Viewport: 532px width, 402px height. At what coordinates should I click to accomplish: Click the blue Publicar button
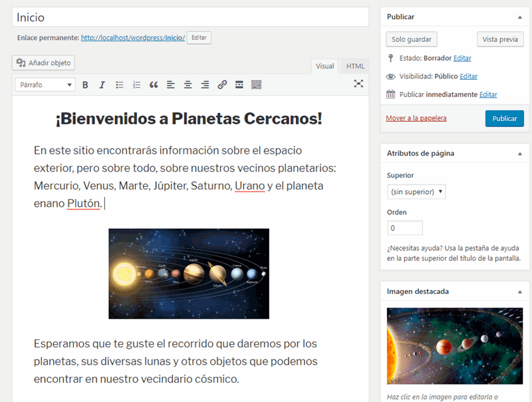click(x=504, y=118)
